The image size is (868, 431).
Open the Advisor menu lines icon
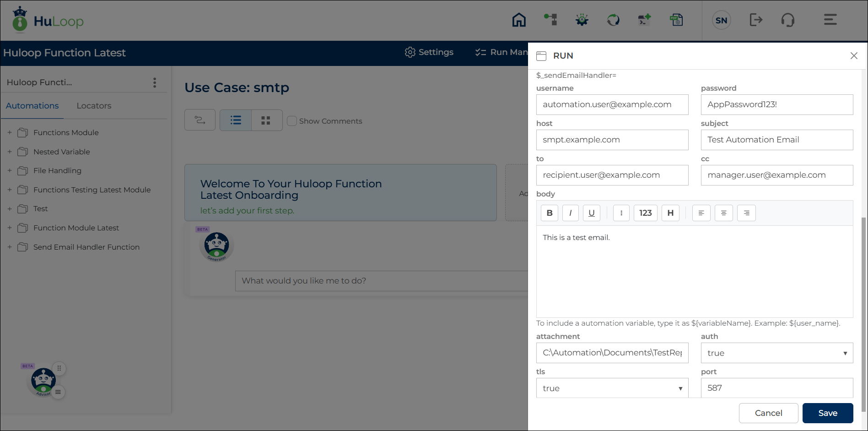pos(58,392)
